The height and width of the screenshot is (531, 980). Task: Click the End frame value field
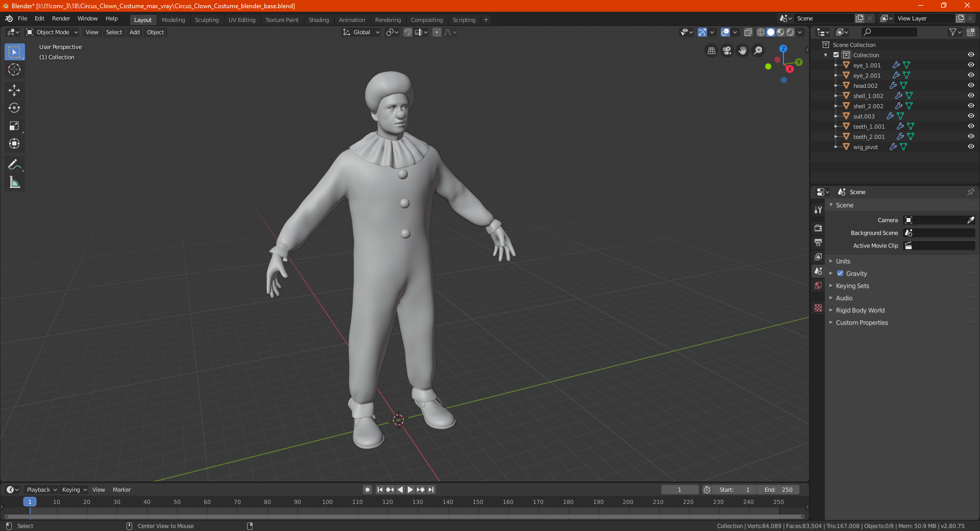778,490
